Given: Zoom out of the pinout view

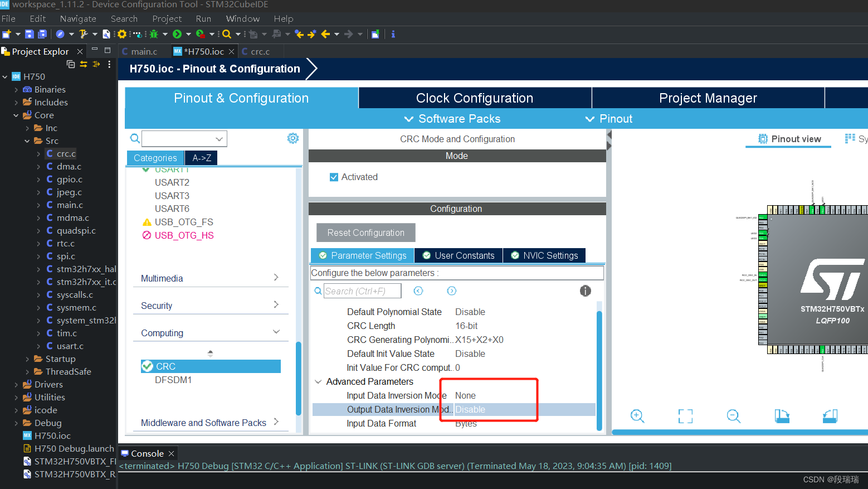Looking at the screenshot, I should pos(733,416).
